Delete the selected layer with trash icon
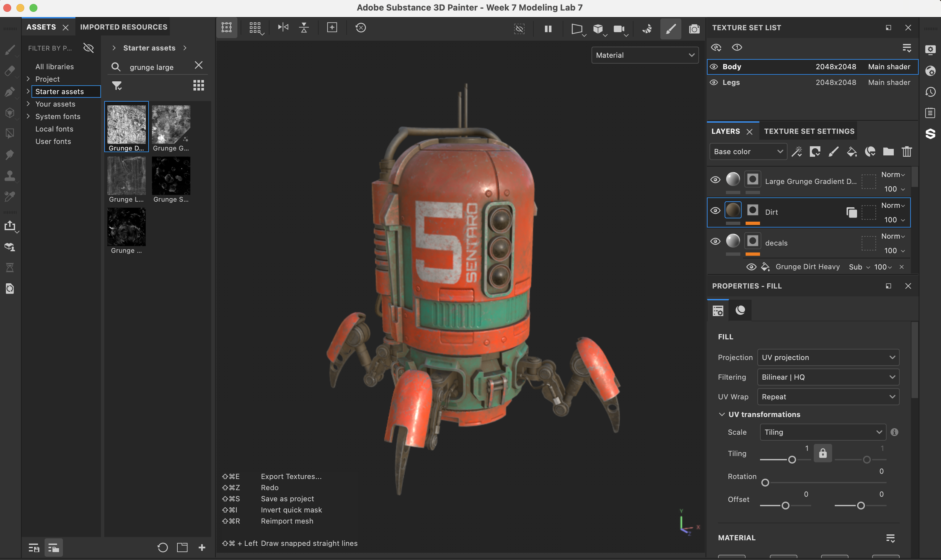 point(907,151)
